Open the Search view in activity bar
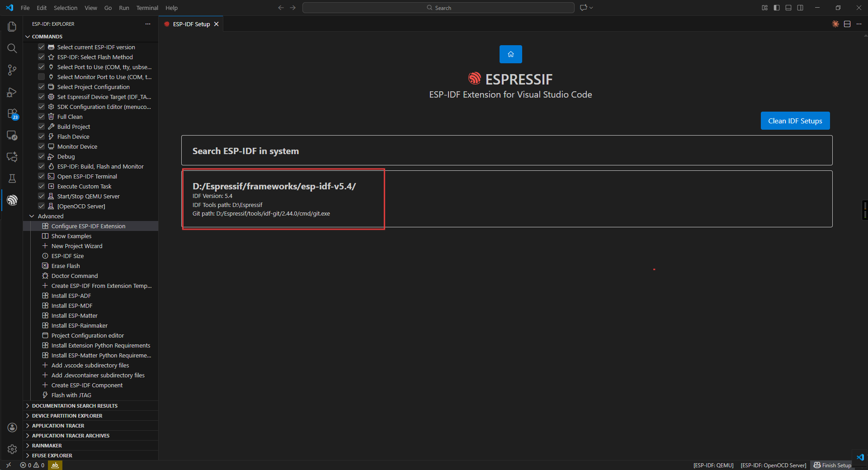The width and height of the screenshot is (868, 470). coord(12,48)
